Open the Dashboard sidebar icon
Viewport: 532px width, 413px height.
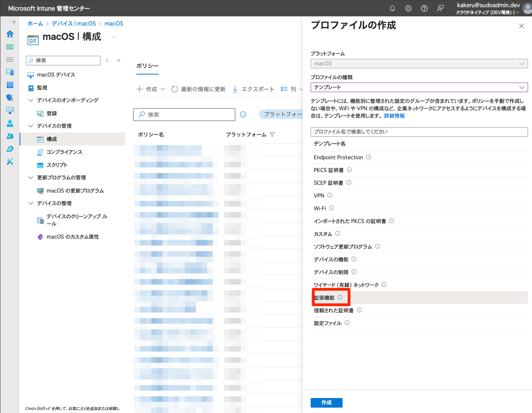point(10,47)
